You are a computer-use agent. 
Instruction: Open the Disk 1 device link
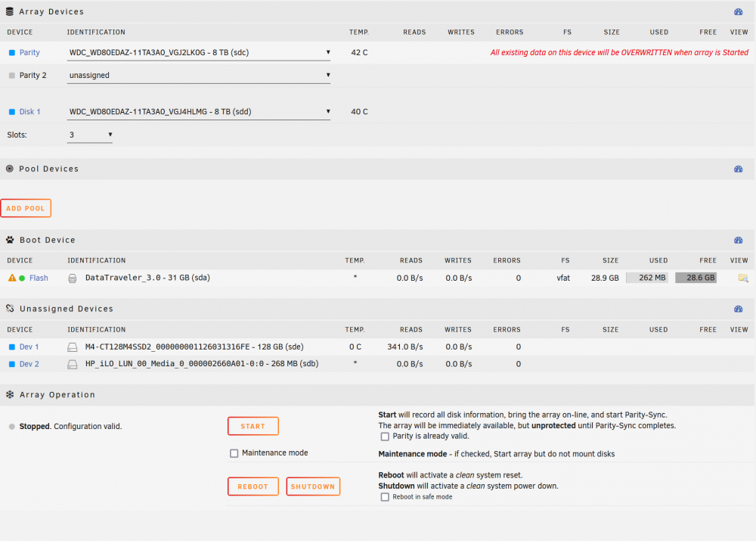click(x=30, y=112)
